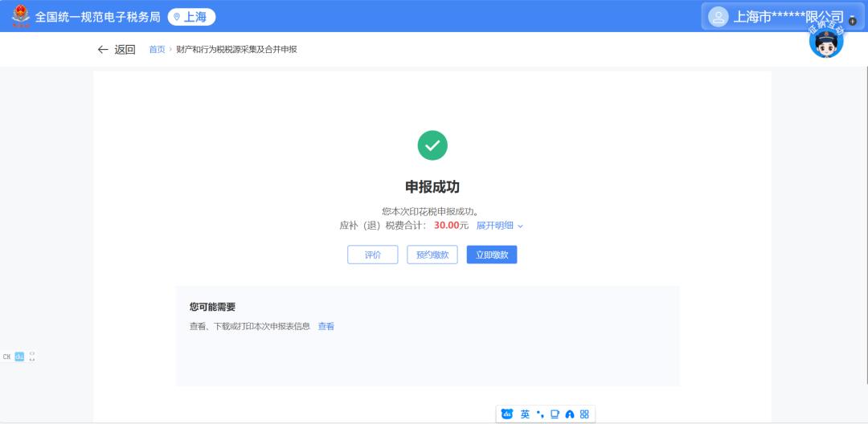Click the IME cup-shaped icon
The height and width of the screenshot is (424, 868).
tap(555, 414)
